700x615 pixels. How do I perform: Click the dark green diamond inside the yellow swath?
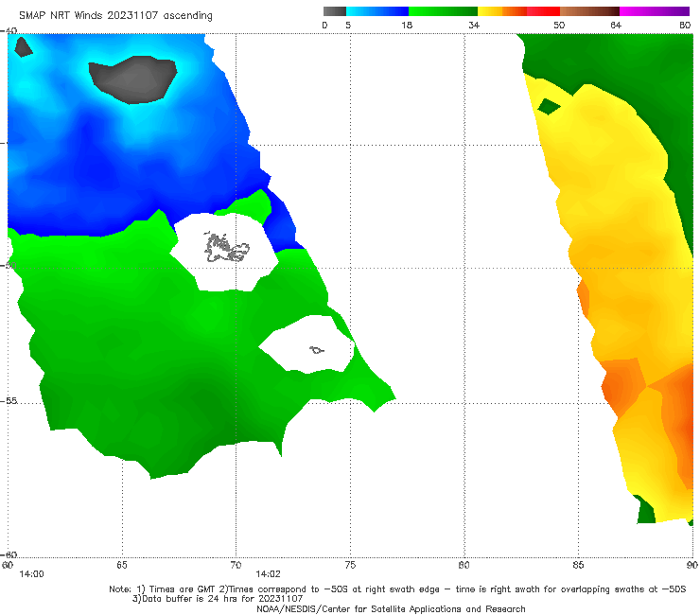(x=549, y=106)
